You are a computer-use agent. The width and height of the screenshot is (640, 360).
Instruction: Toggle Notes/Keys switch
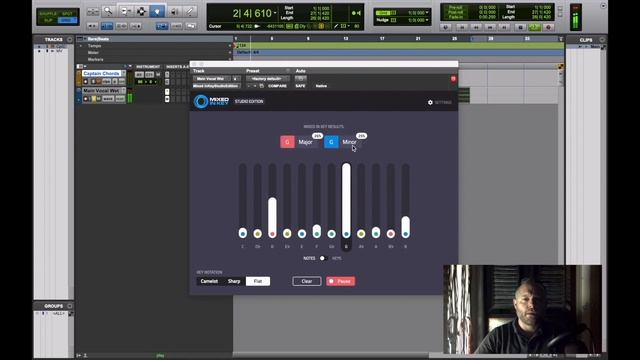(323, 258)
